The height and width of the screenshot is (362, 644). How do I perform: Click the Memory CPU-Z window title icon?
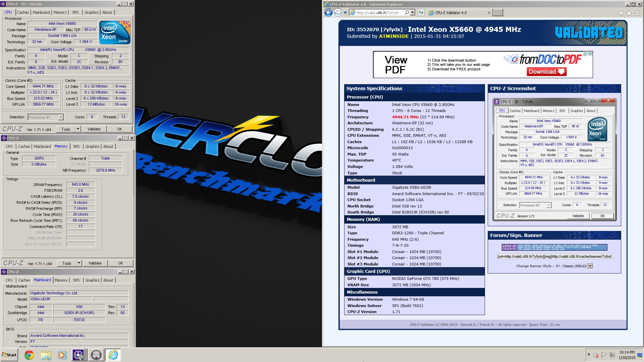[4, 138]
